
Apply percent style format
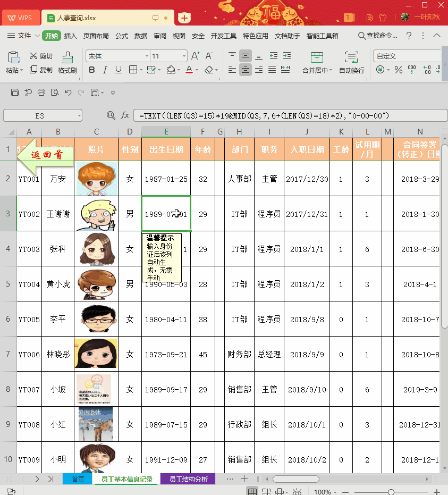pos(399,70)
